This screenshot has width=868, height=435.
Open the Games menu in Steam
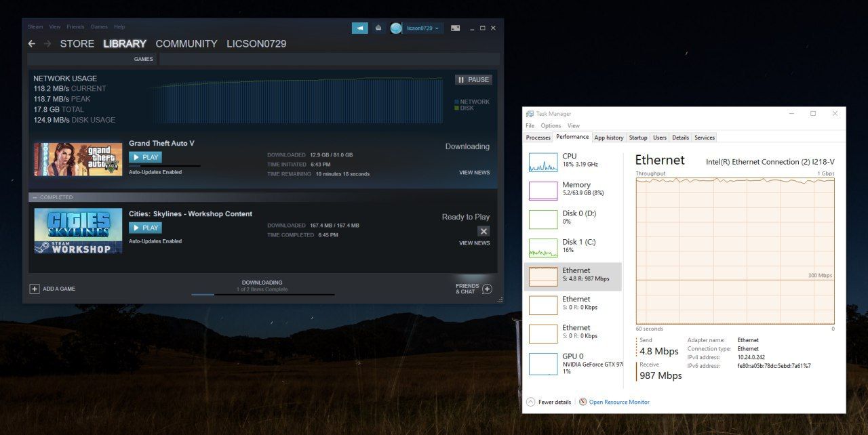pyautogui.click(x=99, y=27)
